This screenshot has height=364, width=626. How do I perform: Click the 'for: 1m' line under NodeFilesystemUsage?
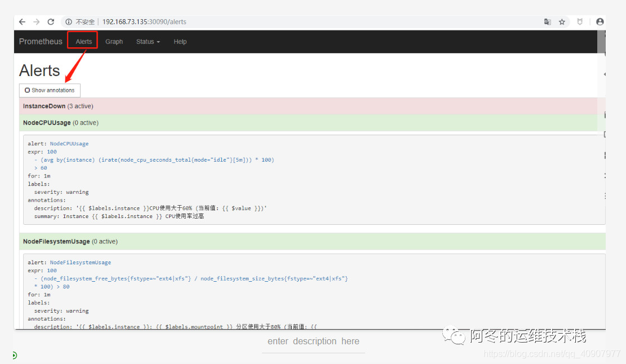pyautogui.click(x=39, y=295)
